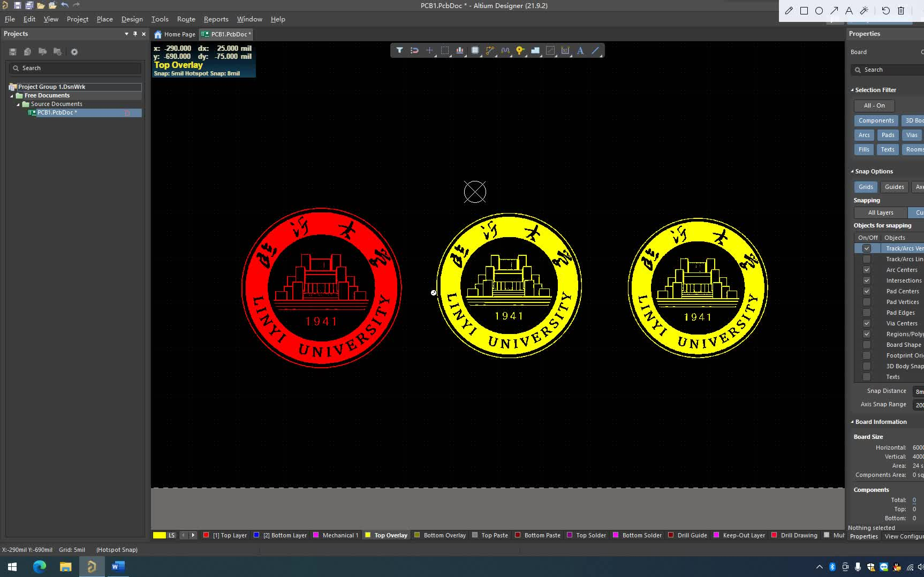Click the Projects panel Search field
Viewport: 924px width, 577px height.
(75, 68)
